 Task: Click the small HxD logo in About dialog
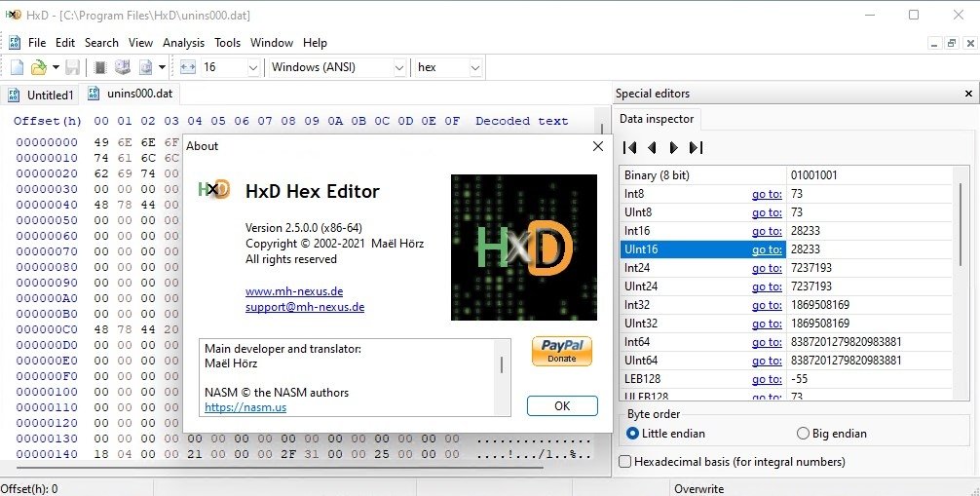(214, 189)
